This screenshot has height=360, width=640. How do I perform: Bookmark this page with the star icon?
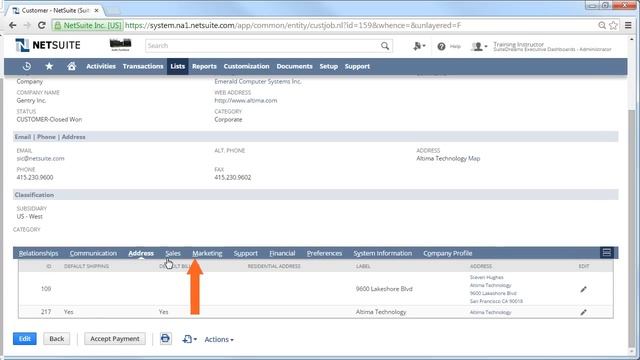(613, 25)
